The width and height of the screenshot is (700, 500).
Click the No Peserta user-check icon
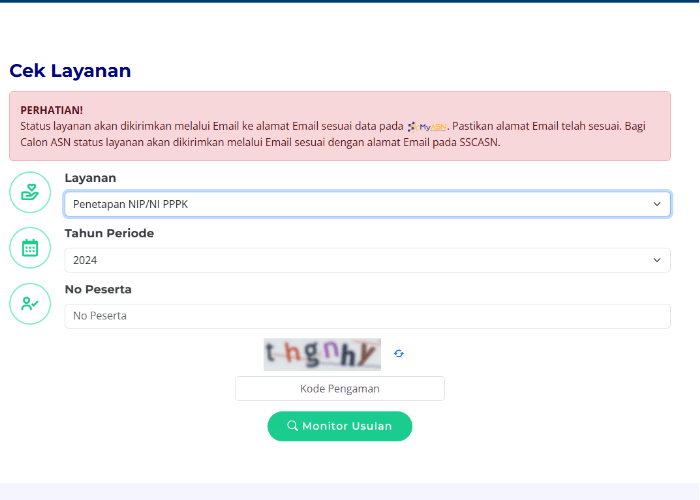point(30,304)
